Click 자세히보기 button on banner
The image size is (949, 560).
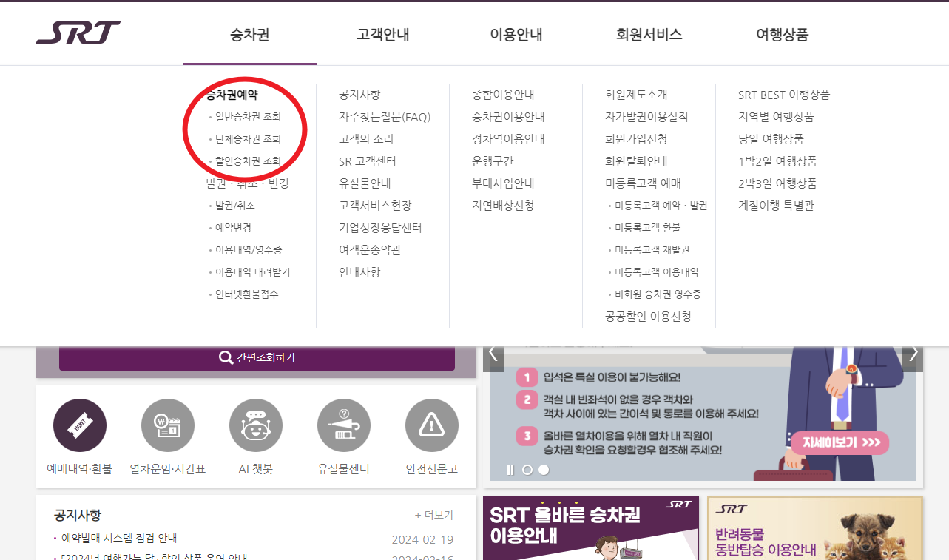[x=840, y=442]
